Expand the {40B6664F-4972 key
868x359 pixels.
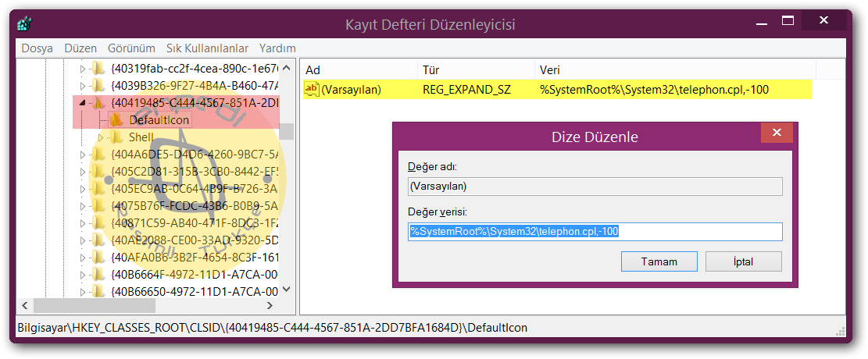pos(83,275)
